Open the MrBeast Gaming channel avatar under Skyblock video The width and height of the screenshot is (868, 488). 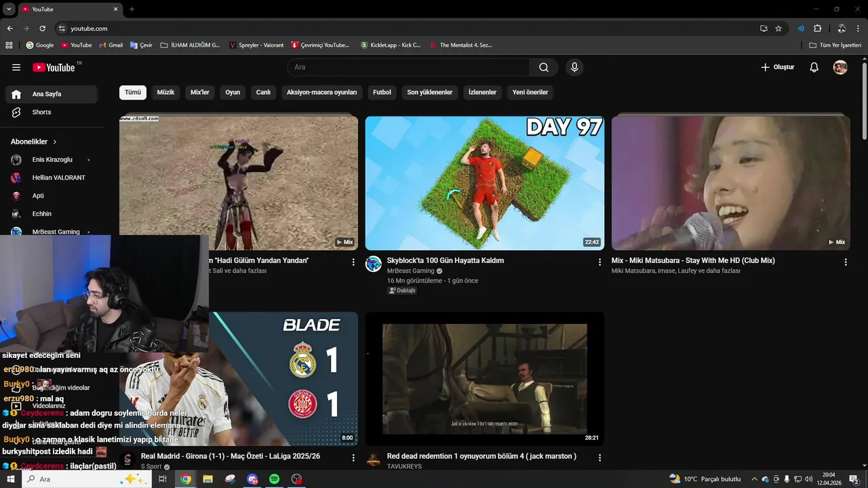click(x=374, y=264)
